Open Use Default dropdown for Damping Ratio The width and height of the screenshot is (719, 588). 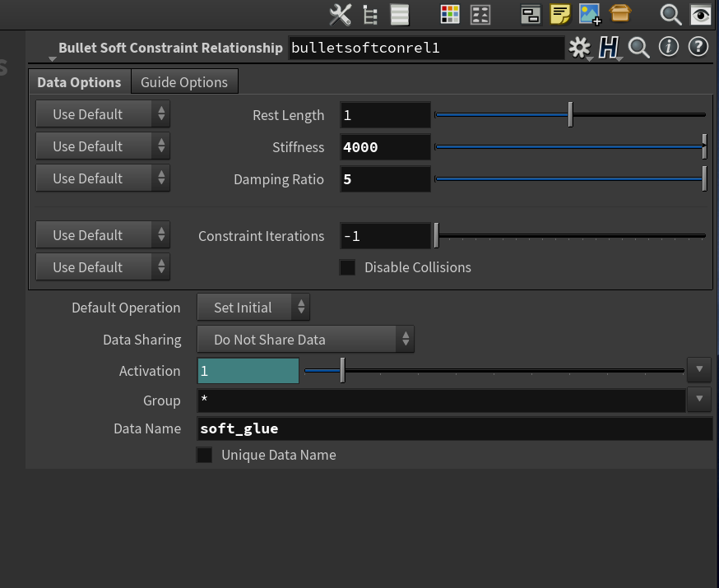coord(103,178)
